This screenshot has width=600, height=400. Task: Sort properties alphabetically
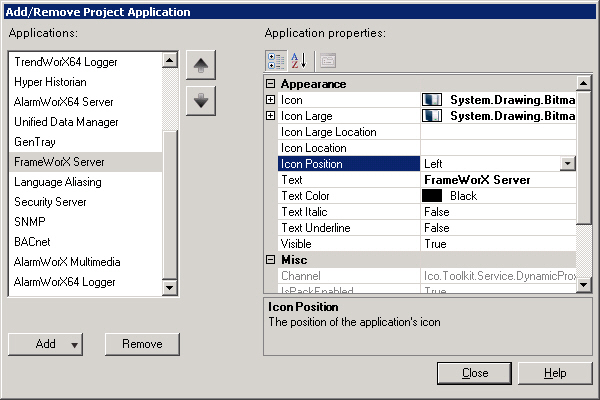point(298,60)
